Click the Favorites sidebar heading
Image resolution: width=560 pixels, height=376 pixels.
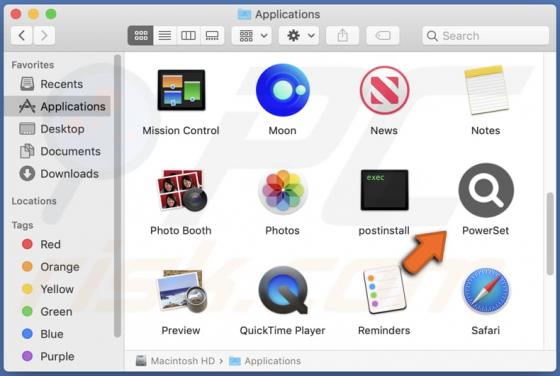[x=33, y=65]
